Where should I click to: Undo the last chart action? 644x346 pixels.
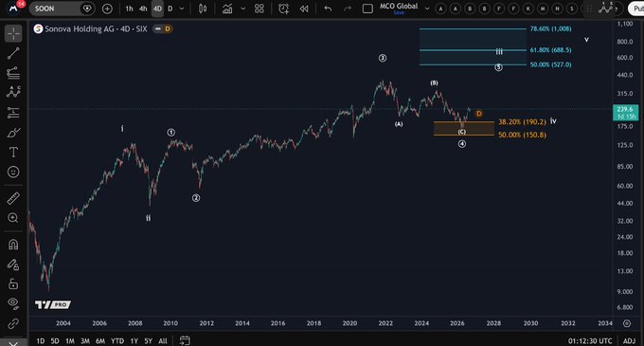click(x=328, y=9)
